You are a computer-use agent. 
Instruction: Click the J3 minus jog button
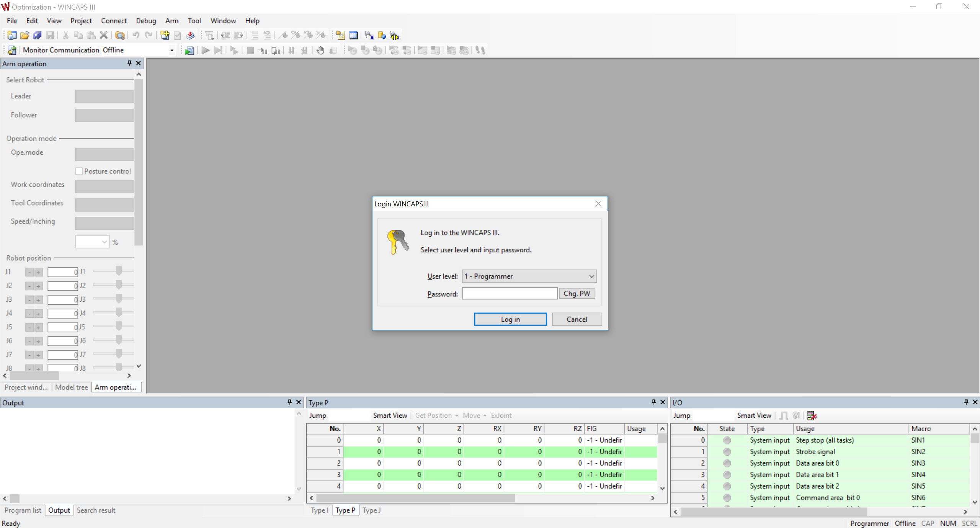(x=29, y=300)
